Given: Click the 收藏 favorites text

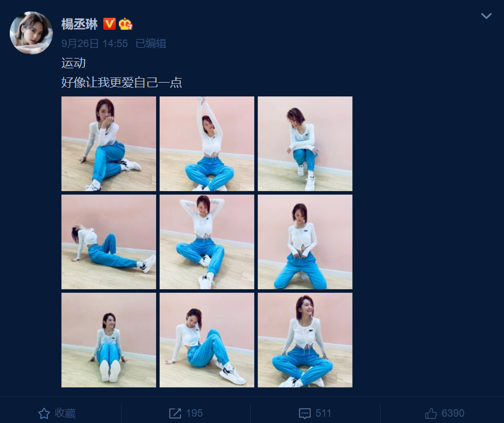Looking at the screenshot, I should [65, 413].
